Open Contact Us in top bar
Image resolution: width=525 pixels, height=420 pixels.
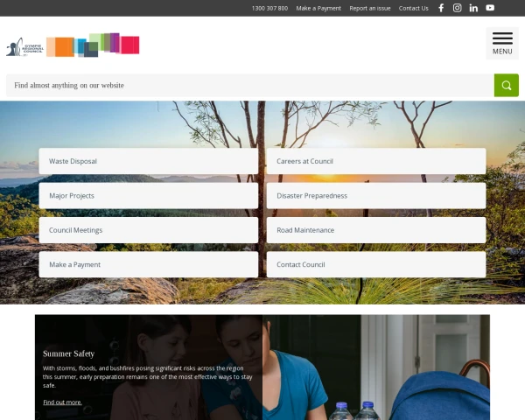coord(414,9)
